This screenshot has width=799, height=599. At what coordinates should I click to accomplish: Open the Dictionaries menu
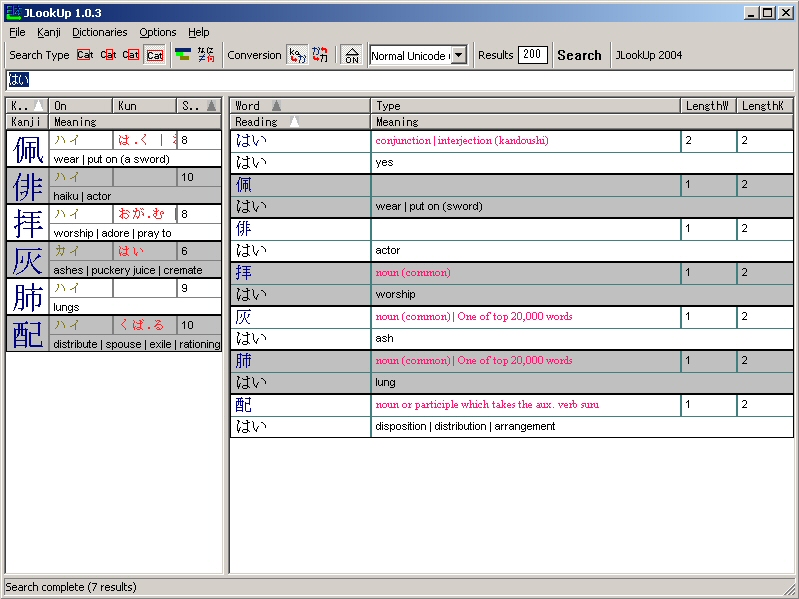[100, 32]
